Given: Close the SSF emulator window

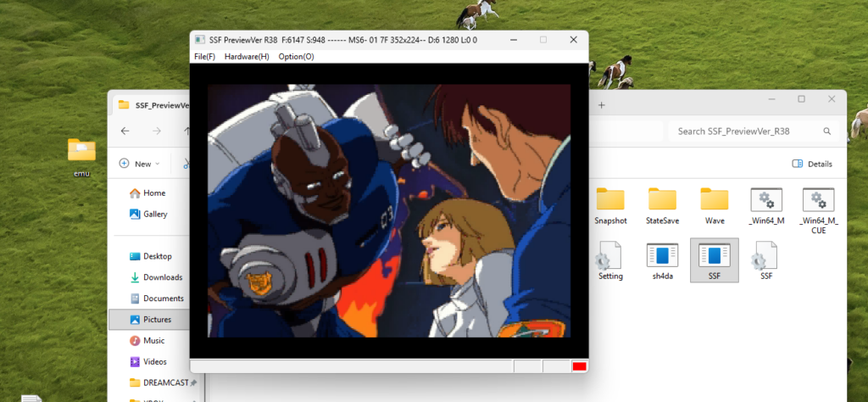Looking at the screenshot, I should tap(573, 40).
